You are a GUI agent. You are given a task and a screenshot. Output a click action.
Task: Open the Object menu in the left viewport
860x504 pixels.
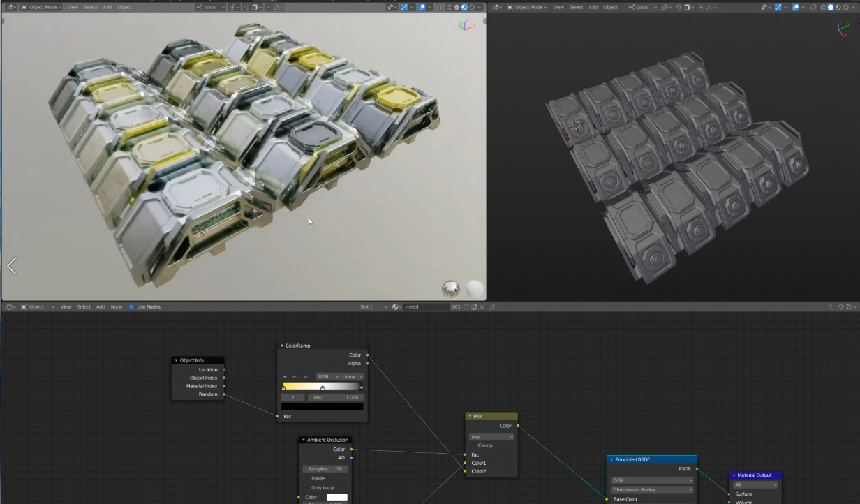coord(124,6)
